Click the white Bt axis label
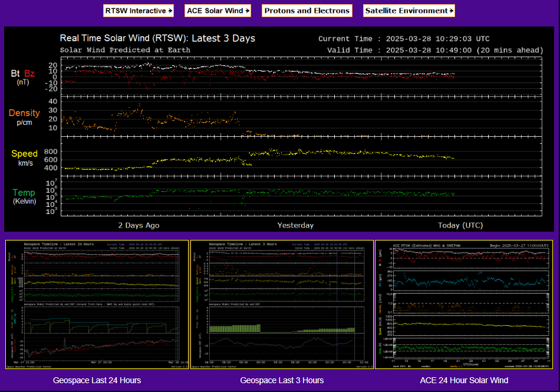 coord(15,74)
